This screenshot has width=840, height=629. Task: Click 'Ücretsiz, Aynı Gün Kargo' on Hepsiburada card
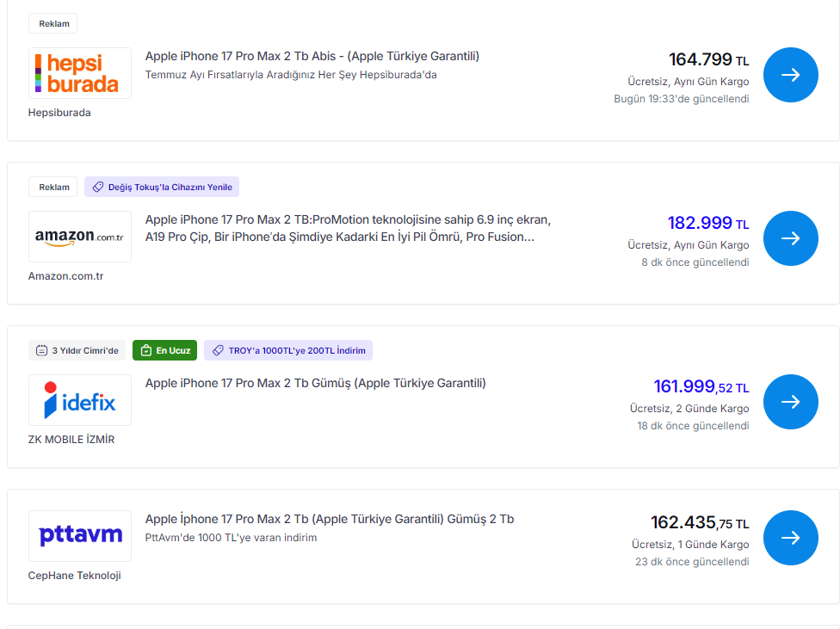coord(689,82)
